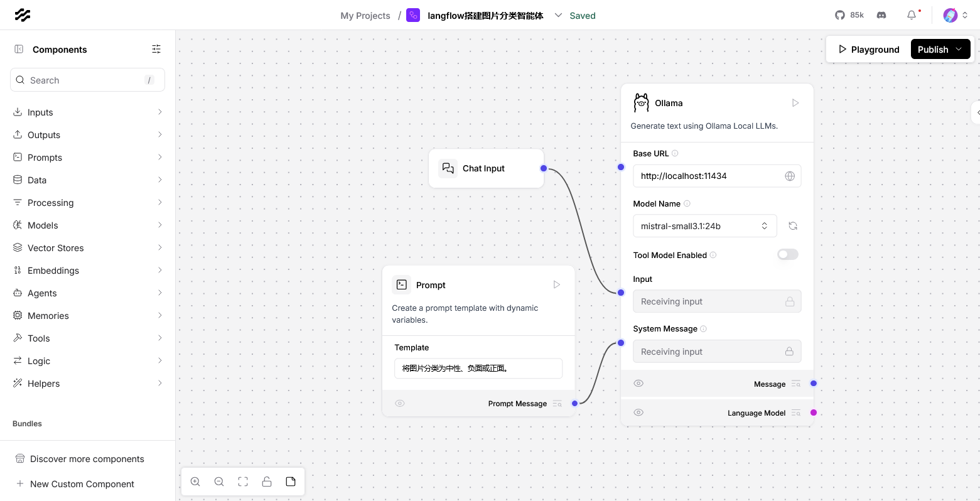Expand the Prompts category
The image size is (980, 501).
(88, 158)
